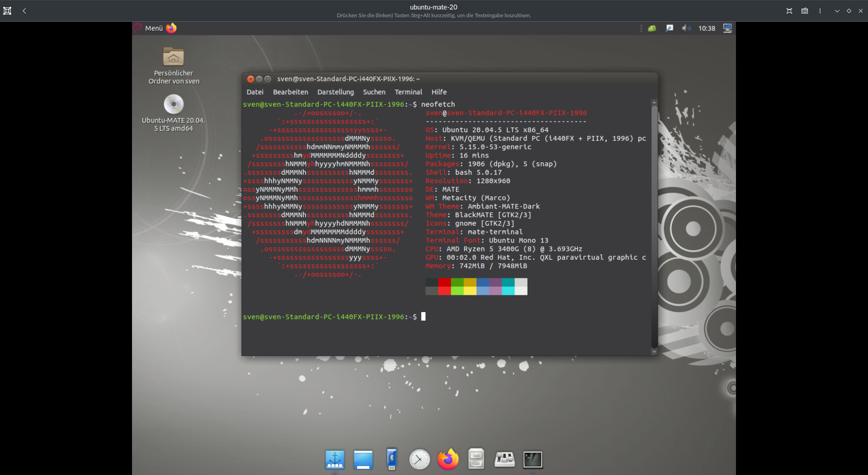Click the back arrow in viewer header

pos(24,11)
